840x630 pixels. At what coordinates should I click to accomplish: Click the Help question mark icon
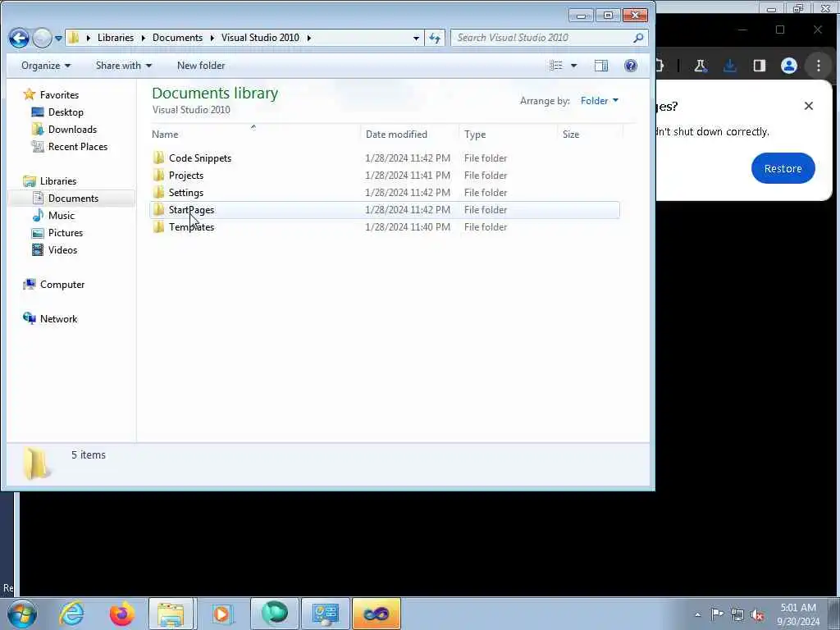pyautogui.click(x=631, y=66)
